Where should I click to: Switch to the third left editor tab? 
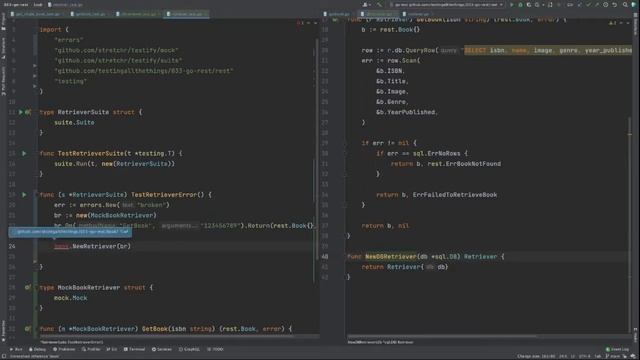[138, 14]
